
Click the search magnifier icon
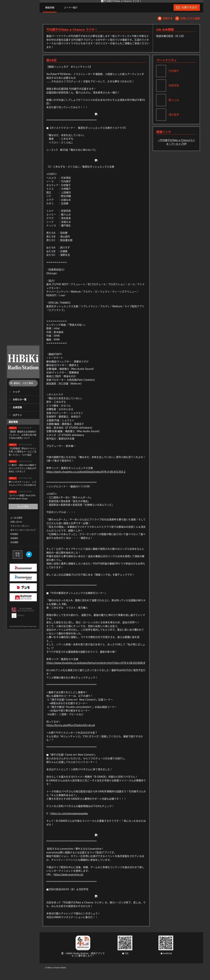point(11,383)
